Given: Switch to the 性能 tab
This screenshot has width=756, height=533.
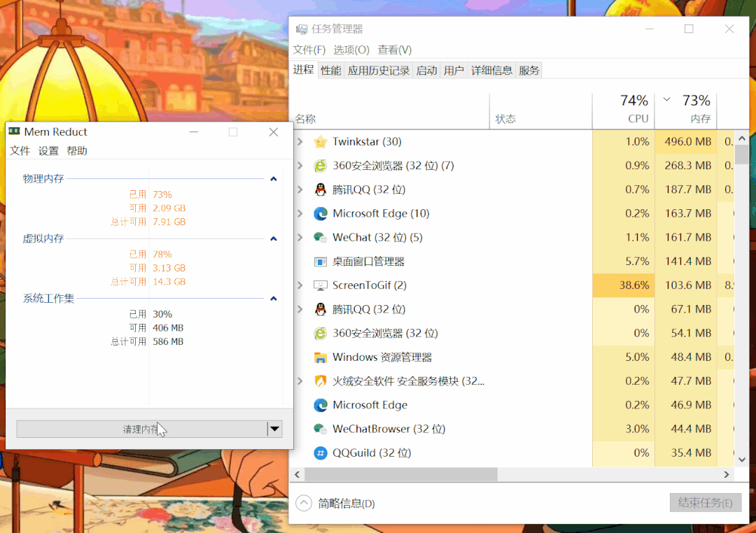Looking at the screenshot, I should pyautogui.click(x=330, y=71).
